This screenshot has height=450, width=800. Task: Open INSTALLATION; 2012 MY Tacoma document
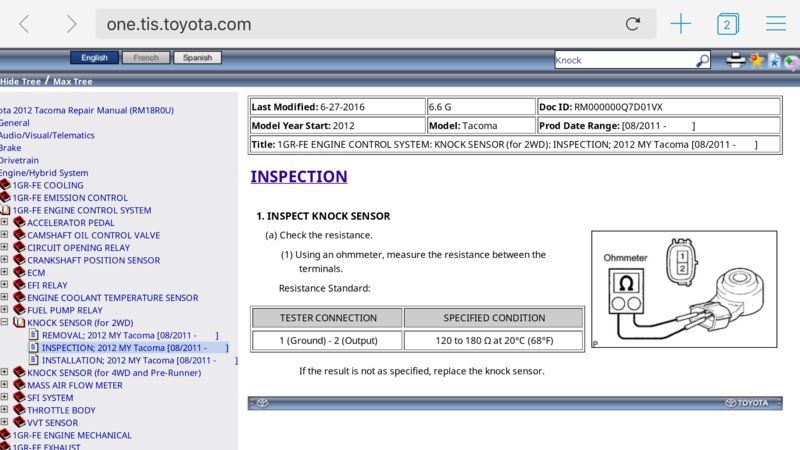click(x=140, y=360)
